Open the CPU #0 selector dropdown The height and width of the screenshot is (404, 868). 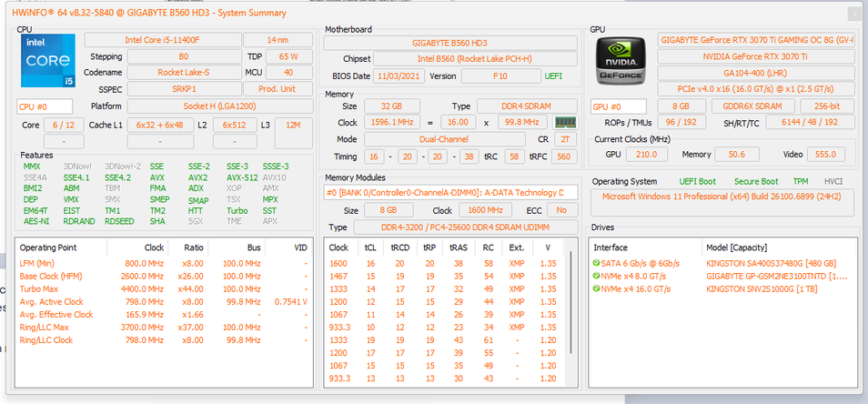45,106
